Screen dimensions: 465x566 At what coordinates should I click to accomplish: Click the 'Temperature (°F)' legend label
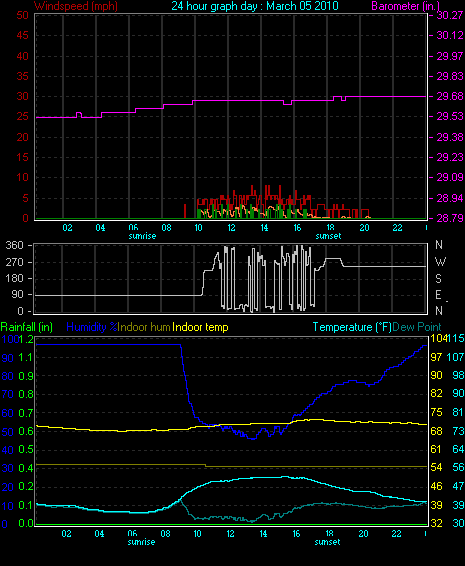[352, 327]
